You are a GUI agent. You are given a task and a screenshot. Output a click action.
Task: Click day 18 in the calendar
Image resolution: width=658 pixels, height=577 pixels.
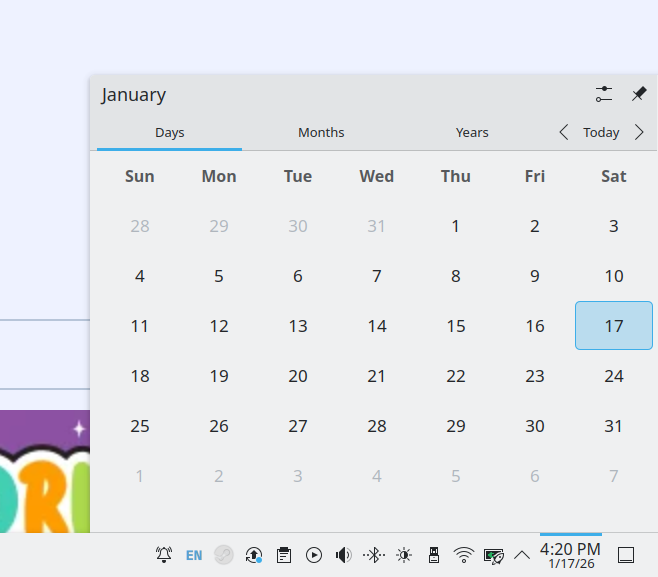point(140,376)
